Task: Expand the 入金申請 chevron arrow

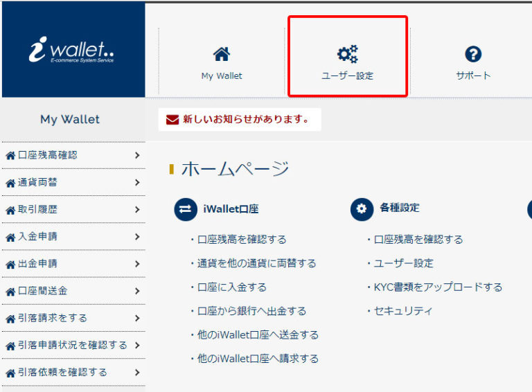Action: [137, 237]
